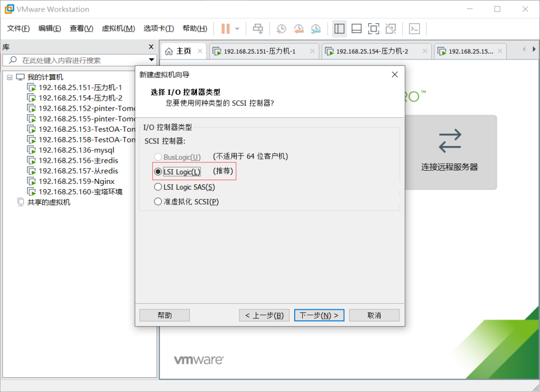Screen dimensions: 540x392
Task: Open the snapshot manager toolbar icon
Action: point(316,28)
